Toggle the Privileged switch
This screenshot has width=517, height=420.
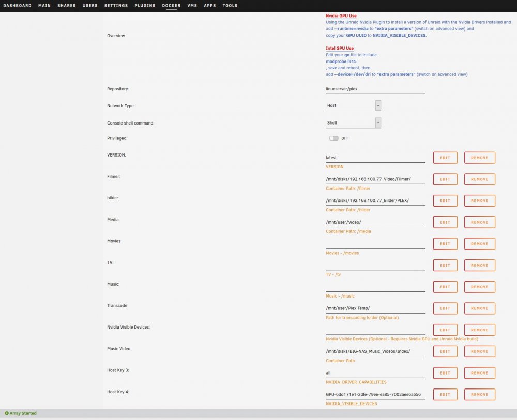[333, 138]
